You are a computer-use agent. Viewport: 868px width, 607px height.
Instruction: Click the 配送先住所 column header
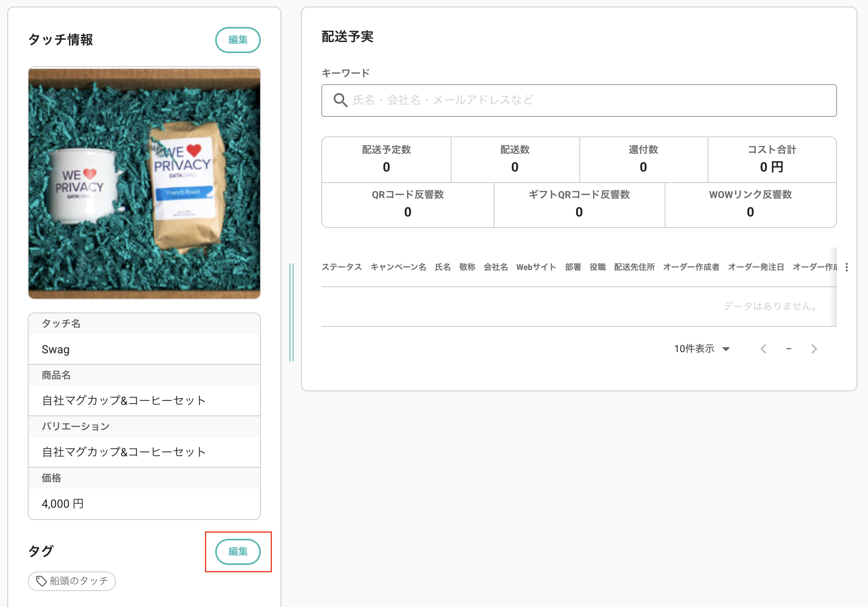coord(634,267)
